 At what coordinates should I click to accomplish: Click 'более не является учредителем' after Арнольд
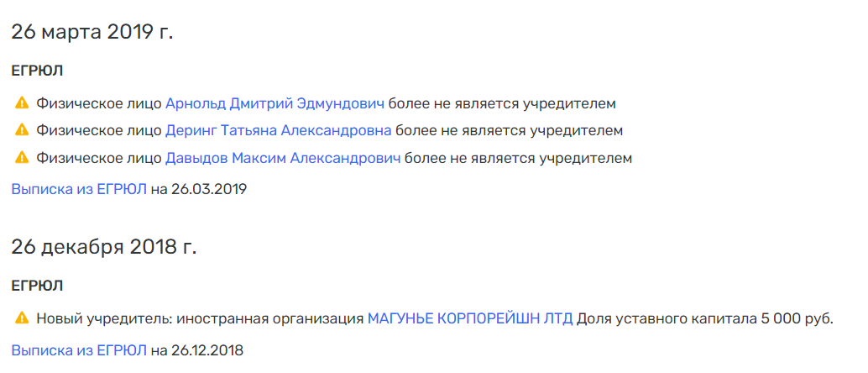501,103
